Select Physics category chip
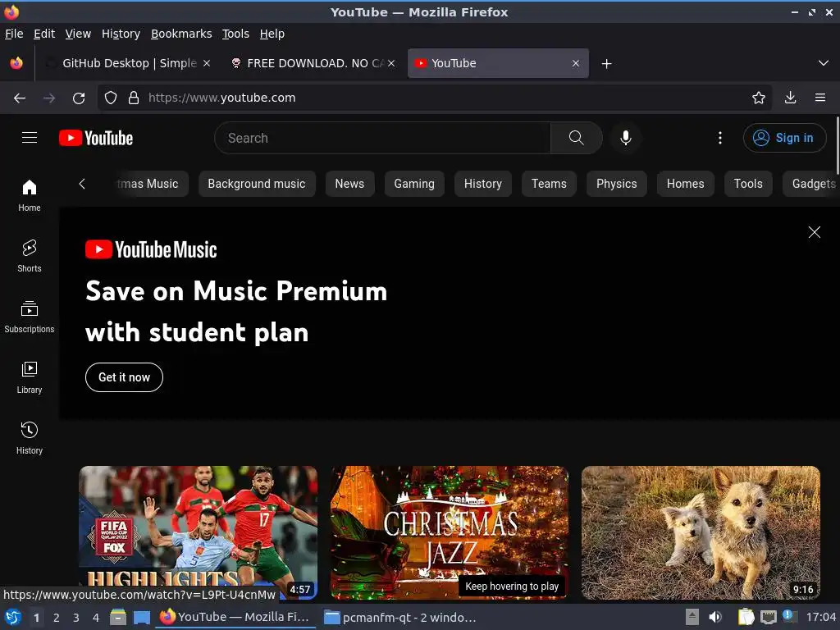840x630 pixels. pos(617,184)
